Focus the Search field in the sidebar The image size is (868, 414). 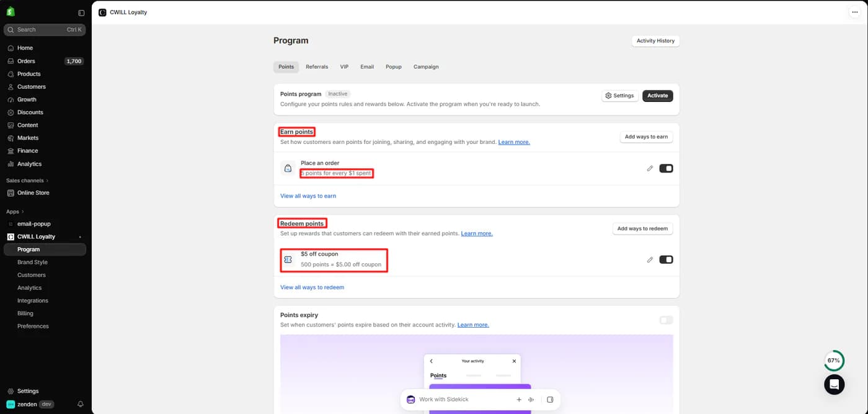coord(45,30)
